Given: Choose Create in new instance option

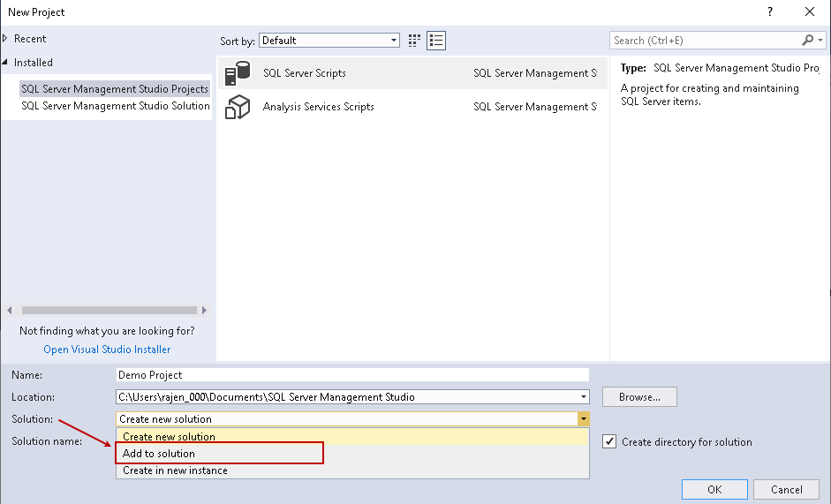Looking at the screenshot, I should tap(175, 470).
